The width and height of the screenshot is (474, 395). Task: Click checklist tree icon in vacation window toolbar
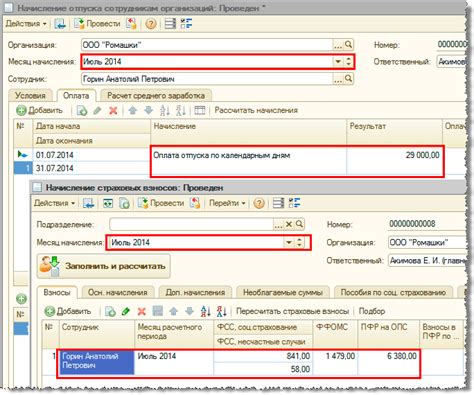coord(186,24)
